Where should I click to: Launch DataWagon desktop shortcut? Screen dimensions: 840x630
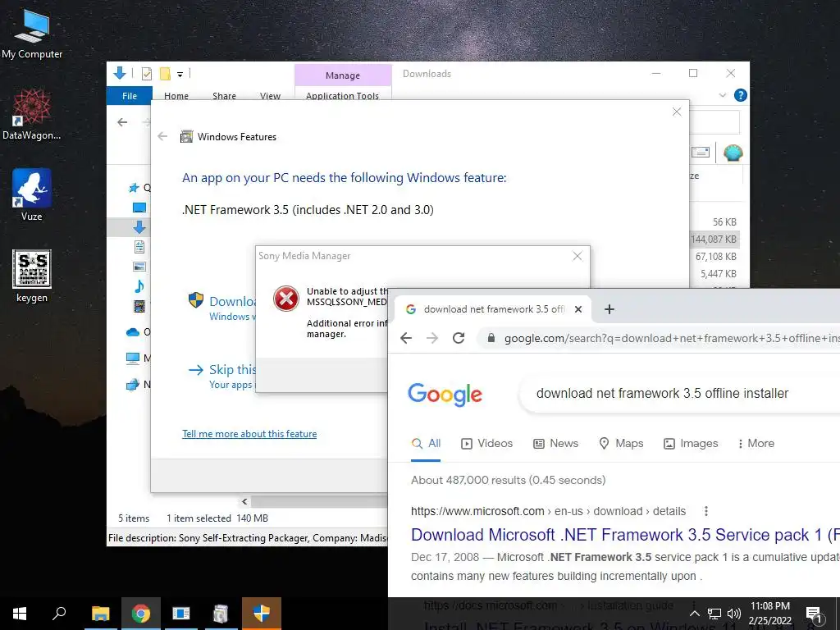32,115
